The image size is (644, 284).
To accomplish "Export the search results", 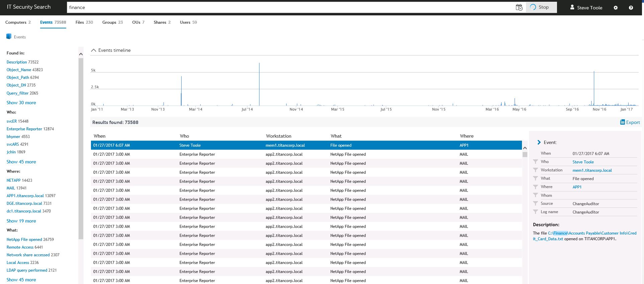I will pos(630,122).
